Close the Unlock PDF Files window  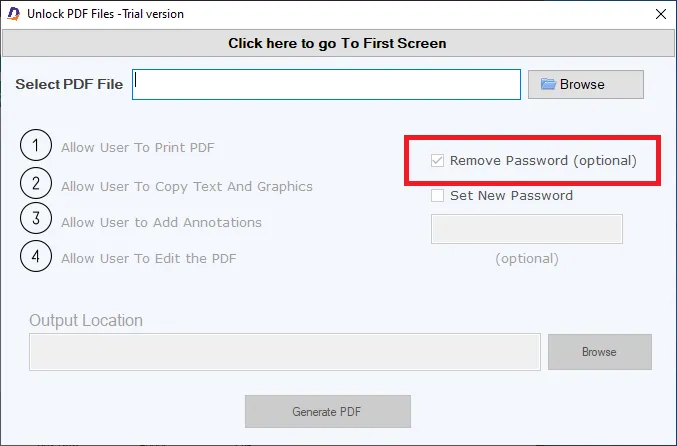(x=661, y=14)
